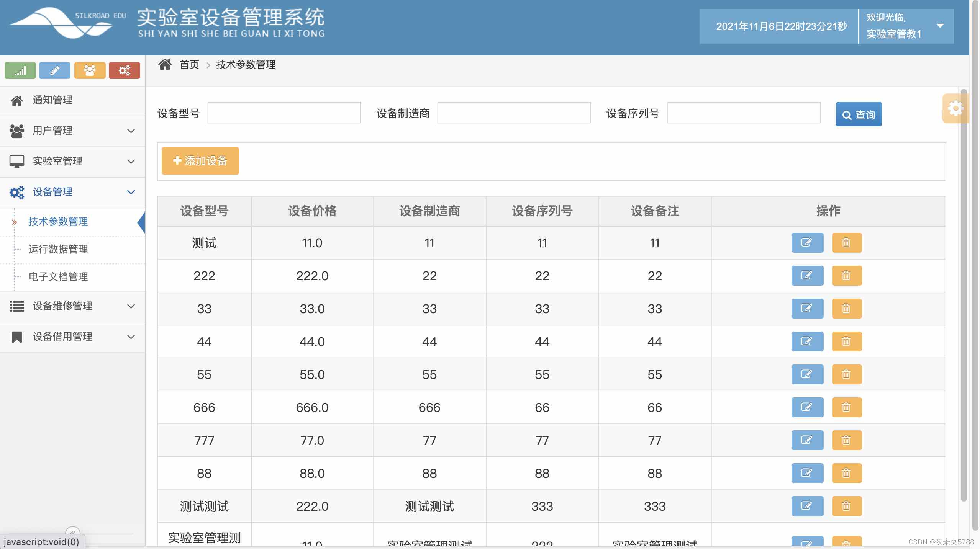Open the floating settings gear panel
980x549 pixels.
955,109
